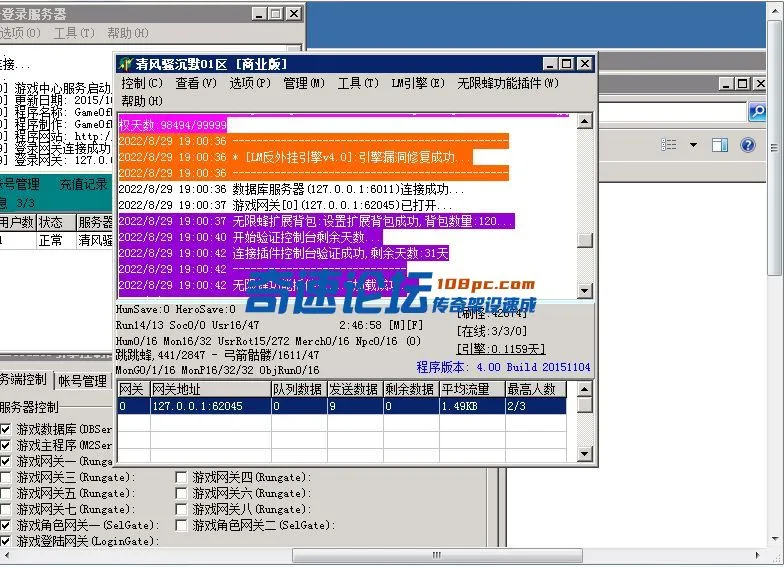Viewport: 784px width, 567px height.
Task: Select the gateway row 127.0.0.1:62045
Action: click(342, 406)
